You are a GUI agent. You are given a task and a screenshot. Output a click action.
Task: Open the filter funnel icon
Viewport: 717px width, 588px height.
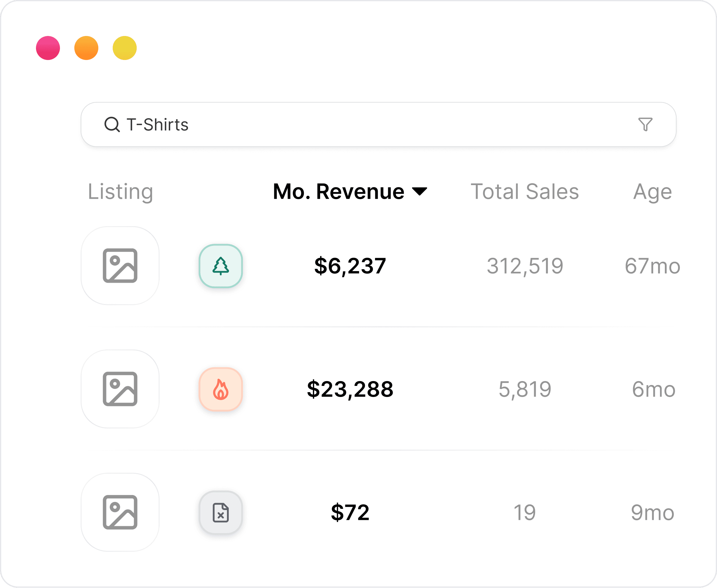tap(645, 124)
